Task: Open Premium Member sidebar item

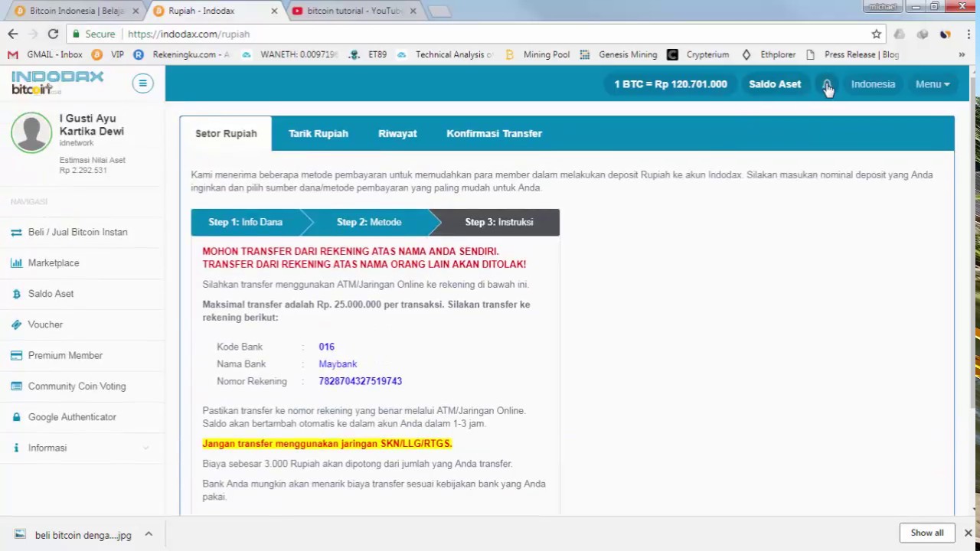Action: [x=65, y=355]
